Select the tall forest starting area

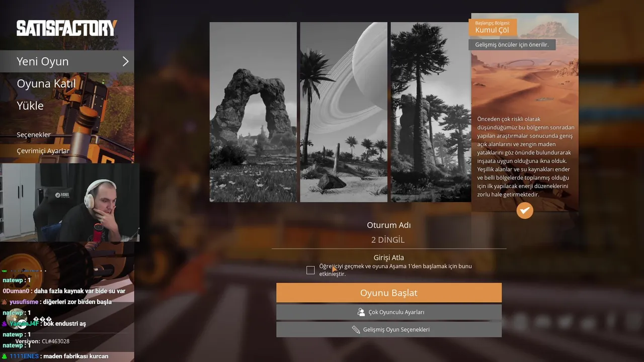point(431,112)
